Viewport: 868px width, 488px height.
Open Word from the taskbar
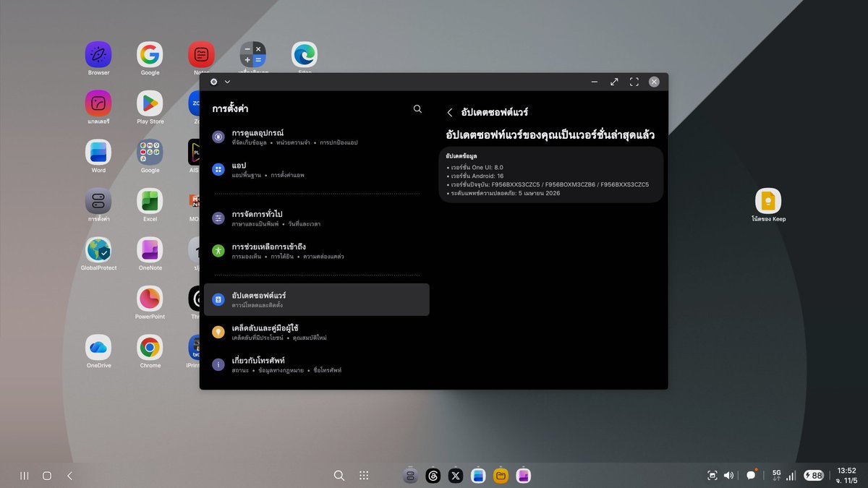click(478, 476)
